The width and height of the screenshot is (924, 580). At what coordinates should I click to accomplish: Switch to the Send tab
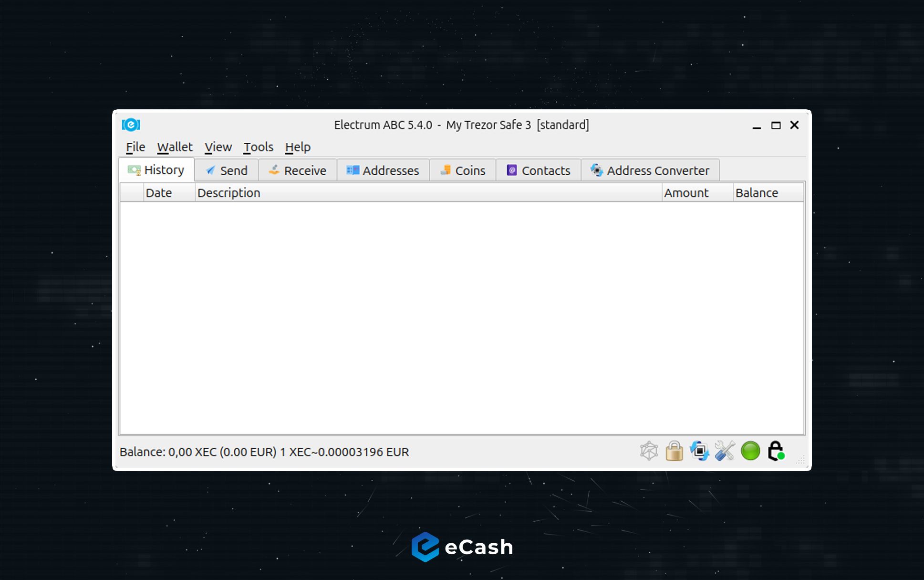point(227,170)
